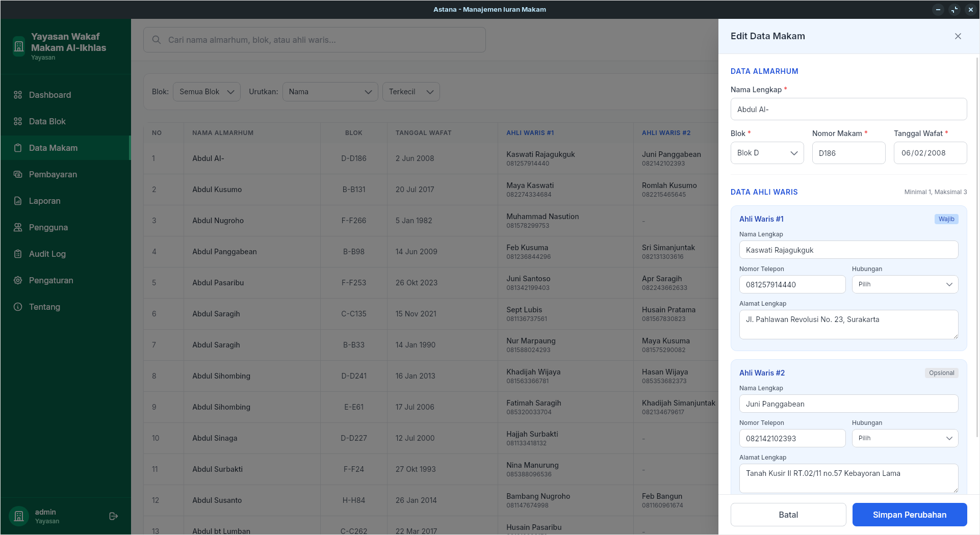Click the Pengaturan gear icon

tap(18, 280)
